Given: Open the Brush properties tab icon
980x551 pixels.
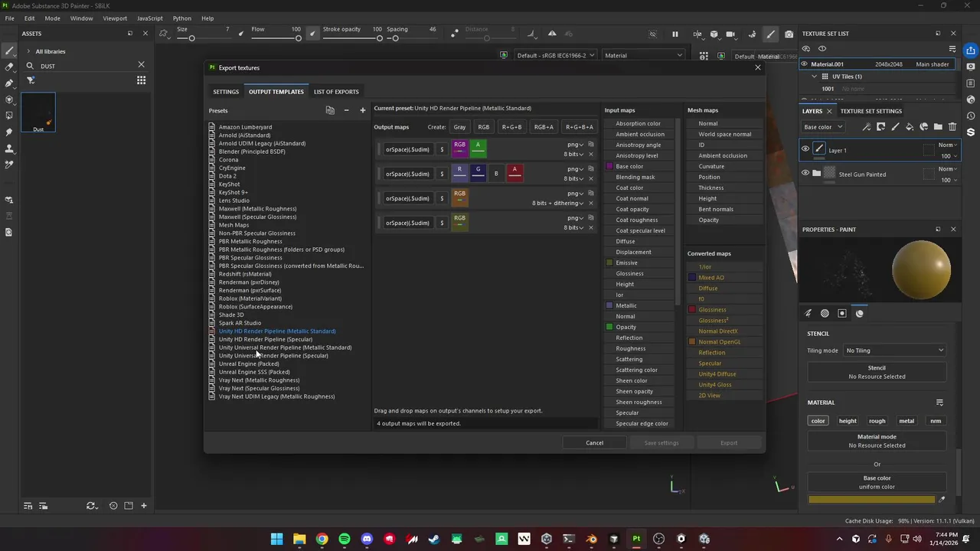Looking at the screenshot, I should tap(808, 313).
